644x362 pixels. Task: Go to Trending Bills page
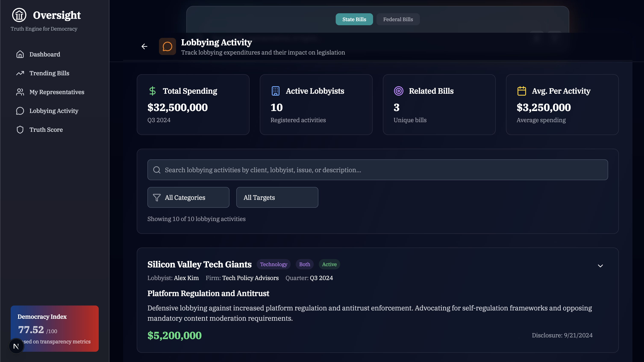(49, 73)
